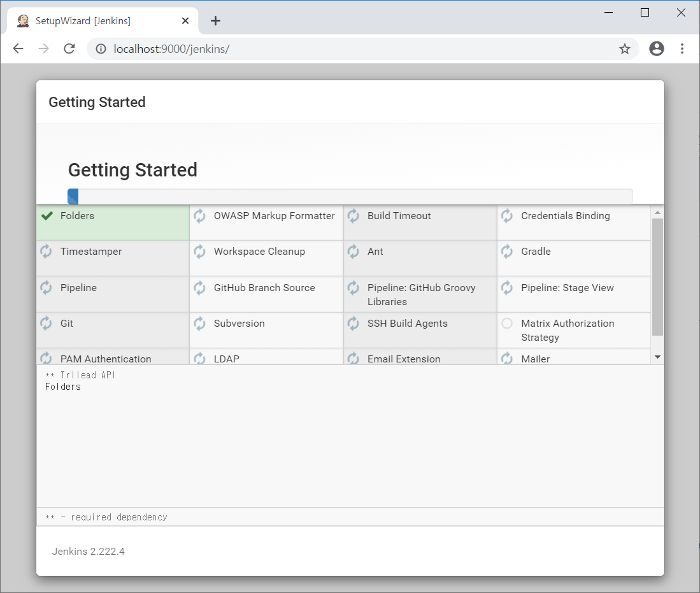This screenshot has width=700, height=593.
Task: Click the address bar showing localhost:9000/jenkins/
Action: coord(362,48)
